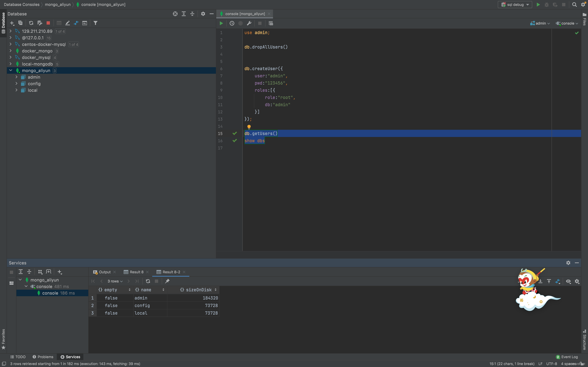588x367 pixels.
Task: Expand the docker_mongo data source
Action: (x=10, y=51)
